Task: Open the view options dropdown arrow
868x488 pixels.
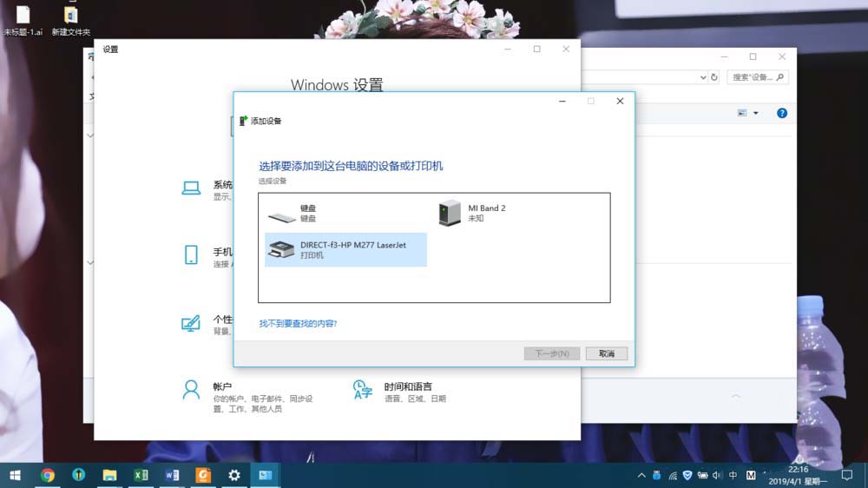Action: 756,113
